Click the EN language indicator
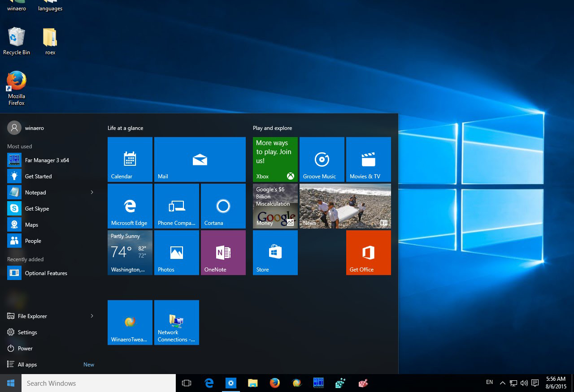Image resolution: width=574 pixels, height=392 pixels. 490,383
